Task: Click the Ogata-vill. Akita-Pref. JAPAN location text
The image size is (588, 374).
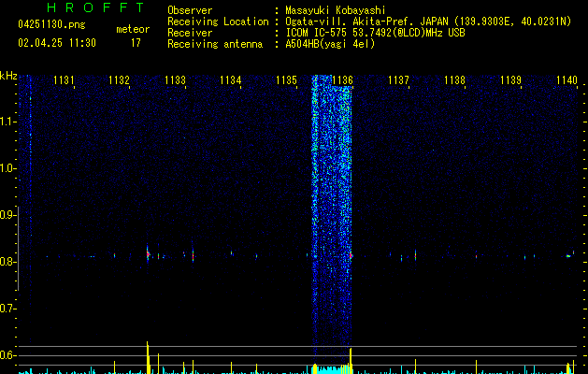Action: click(x=428, y=22)
